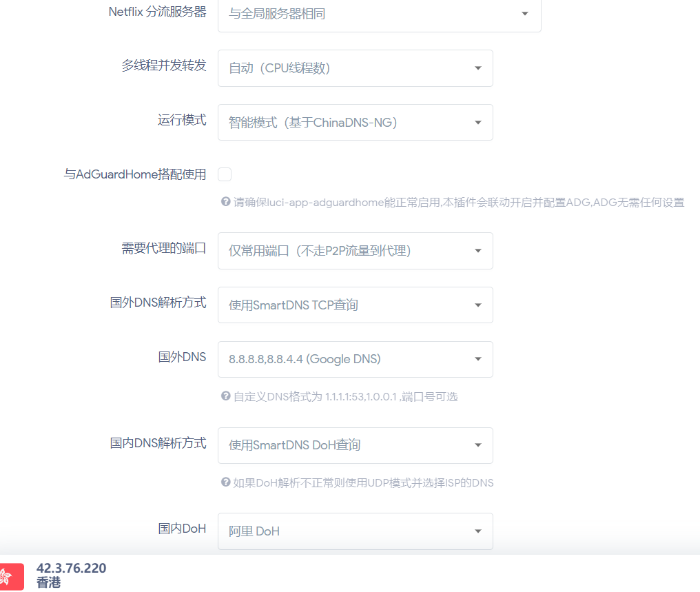Click the 香港 location label

pos(48,582)
